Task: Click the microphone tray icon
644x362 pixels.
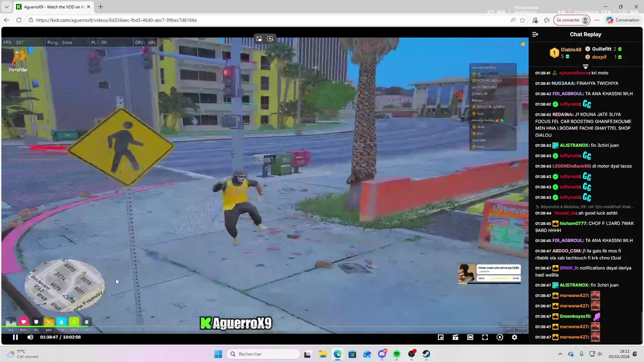Action: click(x=582, y=354)
